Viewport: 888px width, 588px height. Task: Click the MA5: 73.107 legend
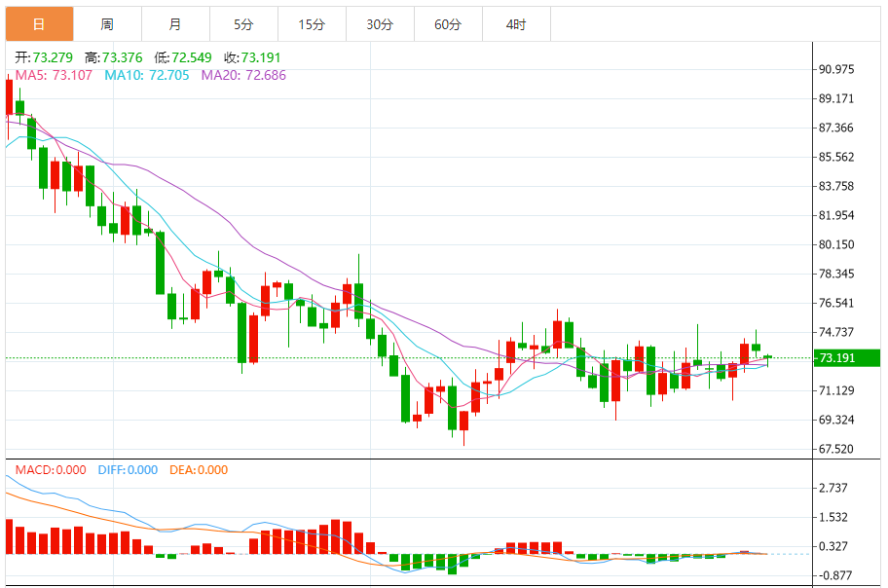[x=54, y=75]
